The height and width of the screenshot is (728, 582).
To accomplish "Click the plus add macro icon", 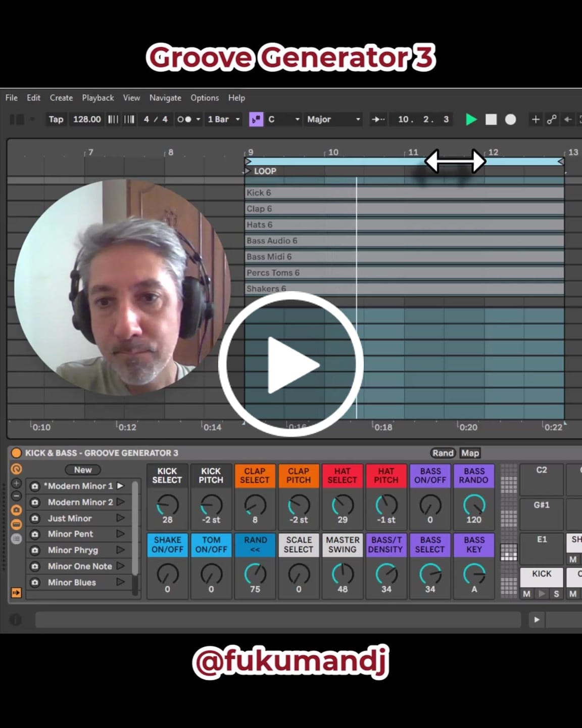I will click(16, 483).
